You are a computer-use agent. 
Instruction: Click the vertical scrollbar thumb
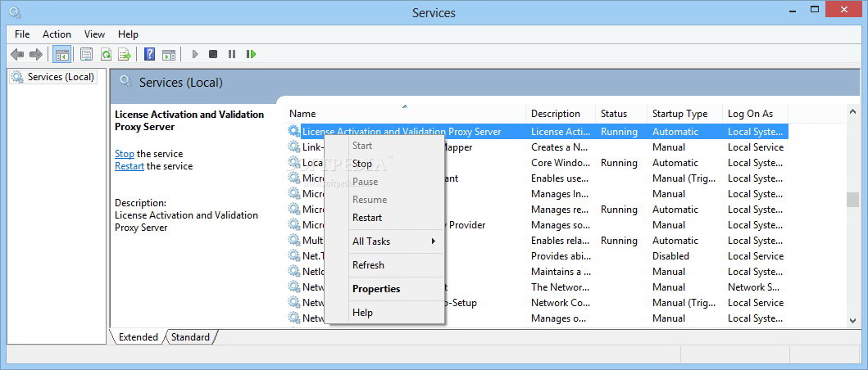tap(852, 200)
